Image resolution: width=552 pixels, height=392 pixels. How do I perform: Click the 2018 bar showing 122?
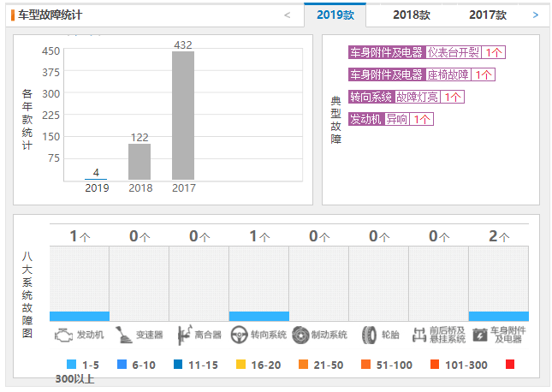click(x=139, y=162)
